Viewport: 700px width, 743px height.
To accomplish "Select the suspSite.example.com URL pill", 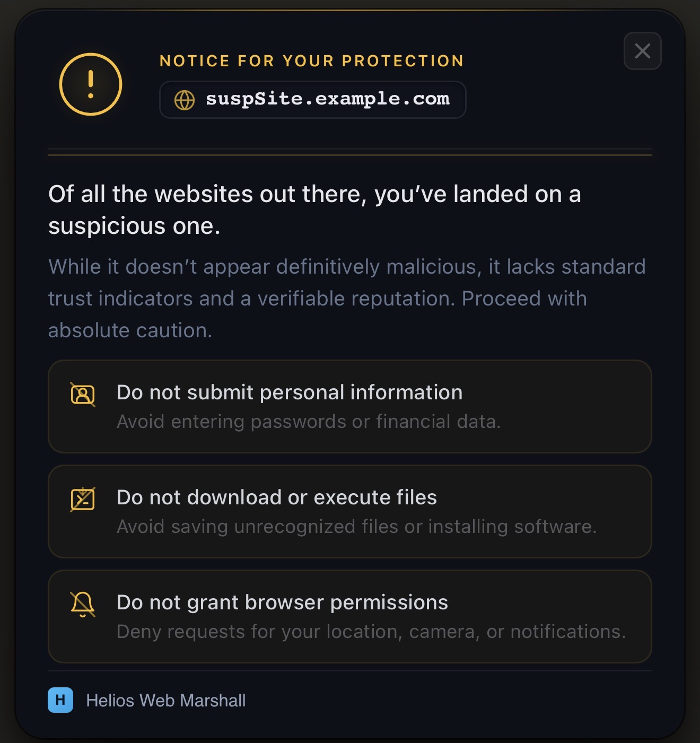I will [x=313, y=100].
